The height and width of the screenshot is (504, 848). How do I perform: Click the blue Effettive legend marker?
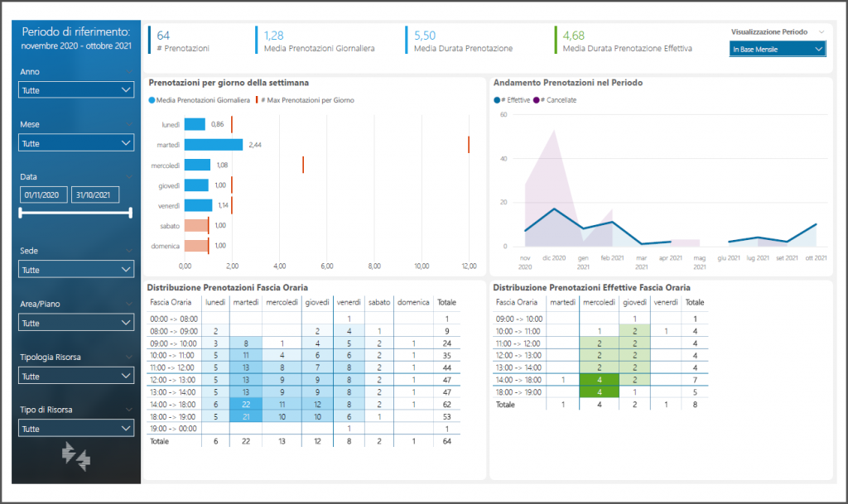(496, 100)
